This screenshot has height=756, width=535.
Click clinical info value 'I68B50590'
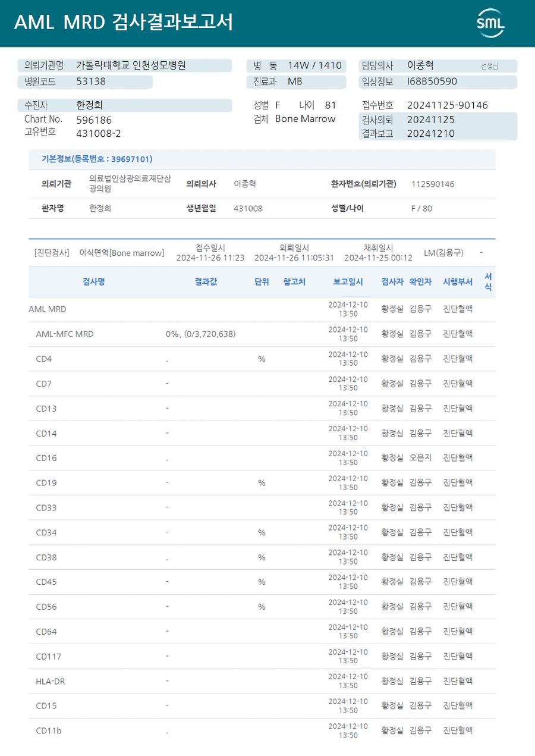point(432,81)
